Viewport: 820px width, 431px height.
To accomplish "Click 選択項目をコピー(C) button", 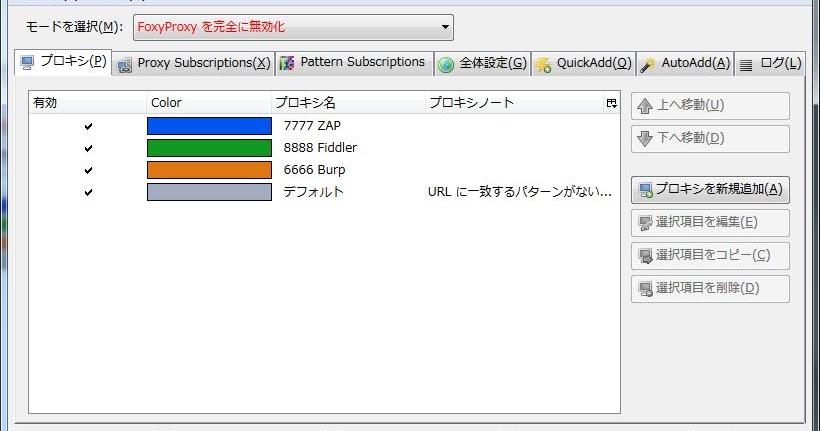I will pos(710,256).
